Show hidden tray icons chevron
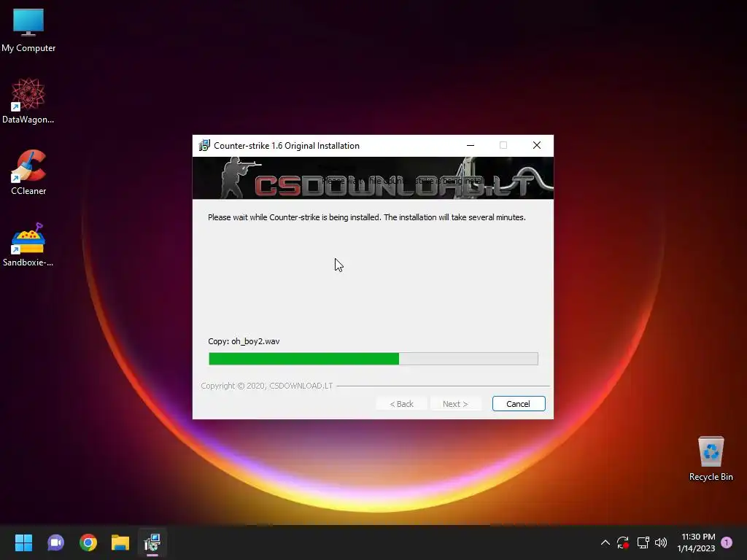The image size is (747, 560). [605, 542]
